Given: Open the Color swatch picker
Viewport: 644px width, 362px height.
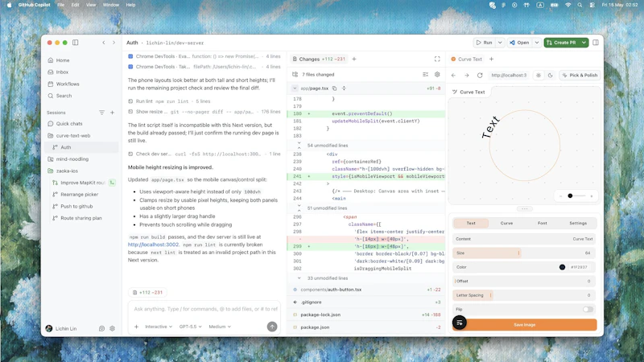Looking at the screenshot, I should (x=562, y=267).
